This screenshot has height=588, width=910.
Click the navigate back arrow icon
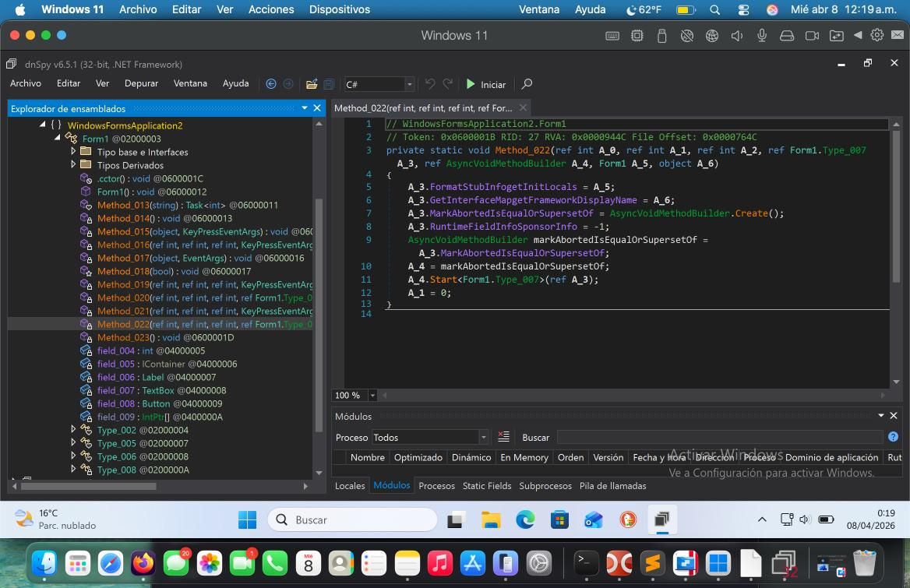click(271, 84)
